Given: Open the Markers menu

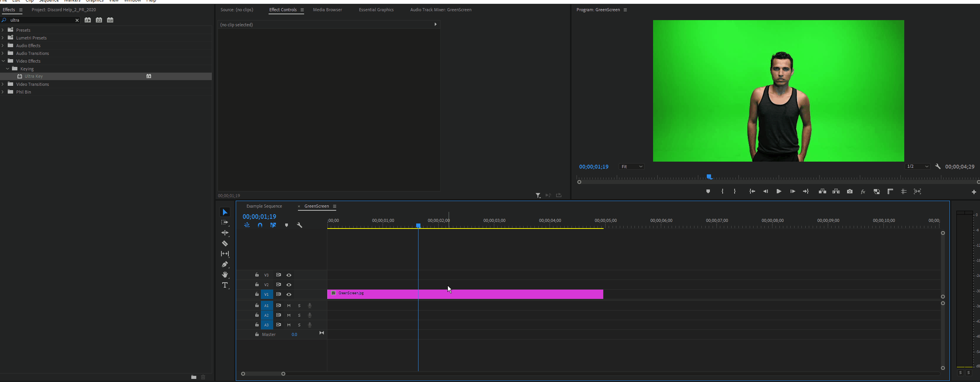Looking at the screenshot, I should [x=72, y=1].
